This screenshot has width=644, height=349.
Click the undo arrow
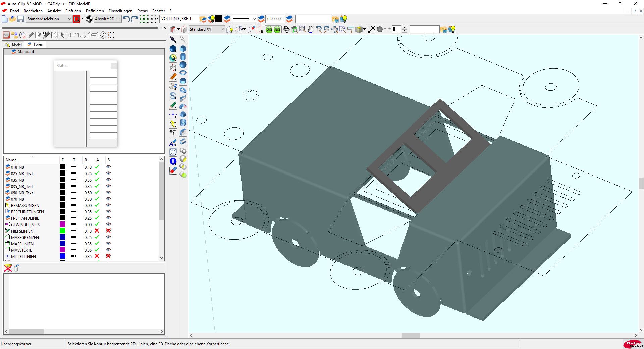126,19
